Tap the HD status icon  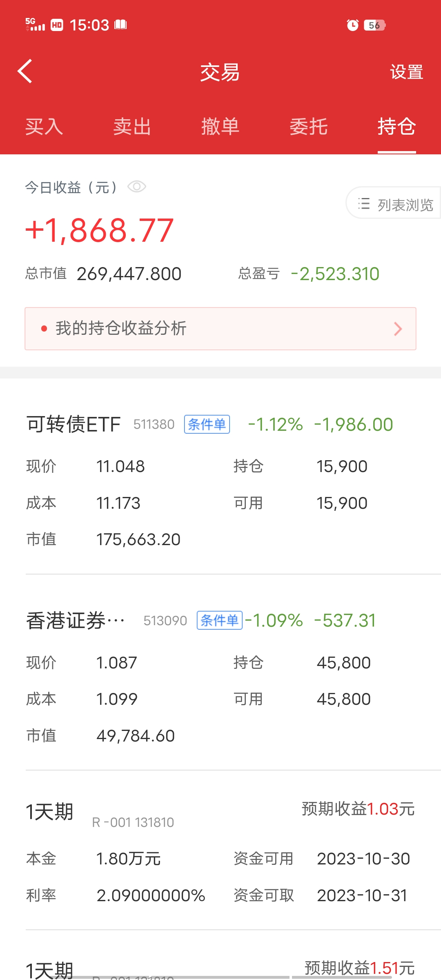pos(57,25)
